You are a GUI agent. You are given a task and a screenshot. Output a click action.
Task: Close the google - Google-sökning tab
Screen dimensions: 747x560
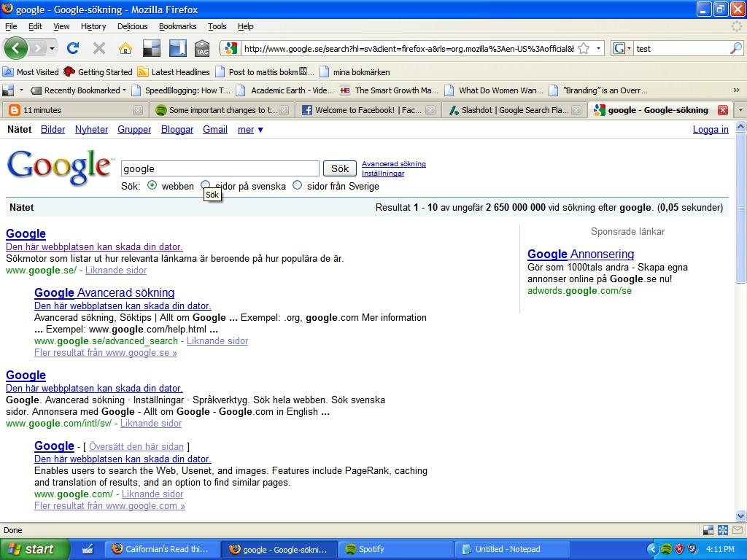722,110
